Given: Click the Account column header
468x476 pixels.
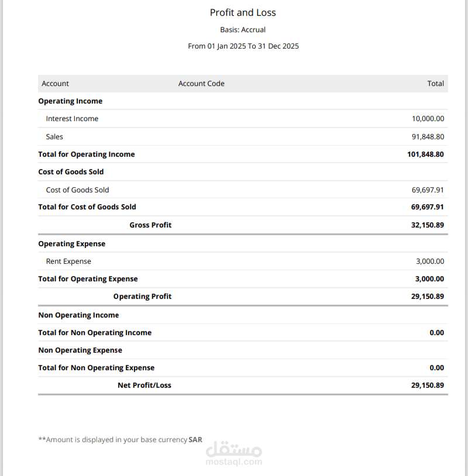Looking at the screenshot, I should pos(55,84).
